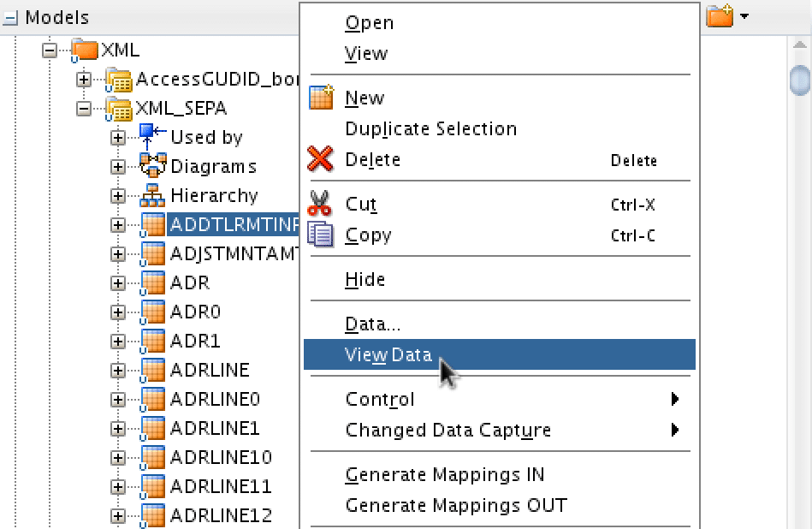812x529 pixels.
Task: Click the tree scrollbar up arrow
Action: (x=799, y=45)
